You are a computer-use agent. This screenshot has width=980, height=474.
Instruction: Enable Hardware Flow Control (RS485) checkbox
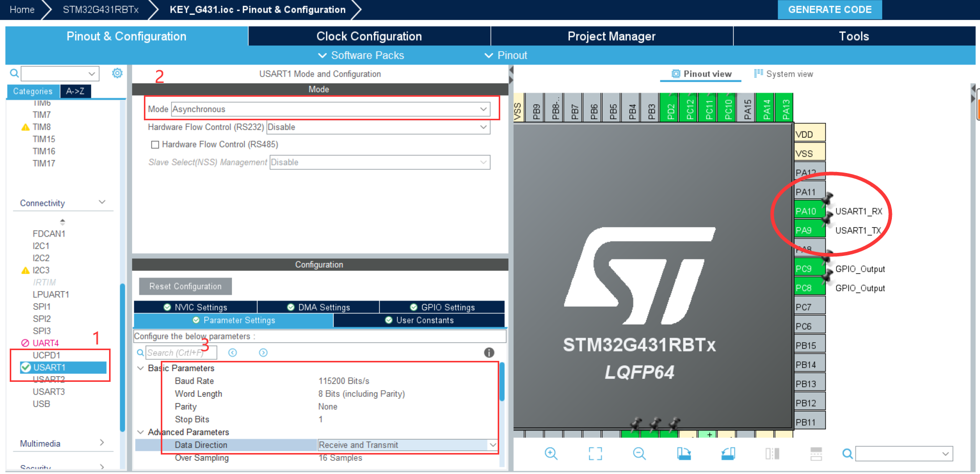click(x=155, y=144)
